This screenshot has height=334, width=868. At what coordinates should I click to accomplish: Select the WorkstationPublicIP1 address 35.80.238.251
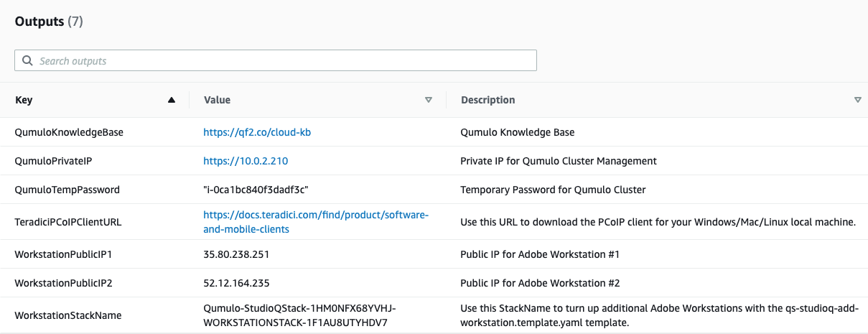point(236,254)
